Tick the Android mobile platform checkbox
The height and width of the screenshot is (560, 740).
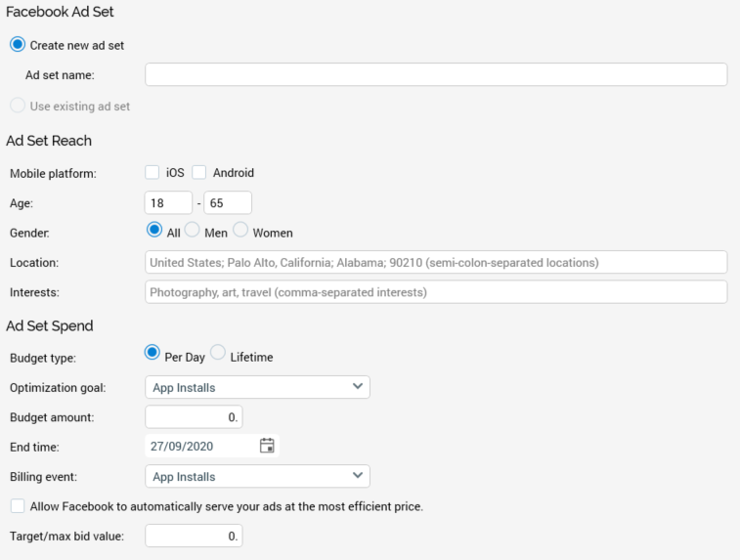(x=199, y=172)
